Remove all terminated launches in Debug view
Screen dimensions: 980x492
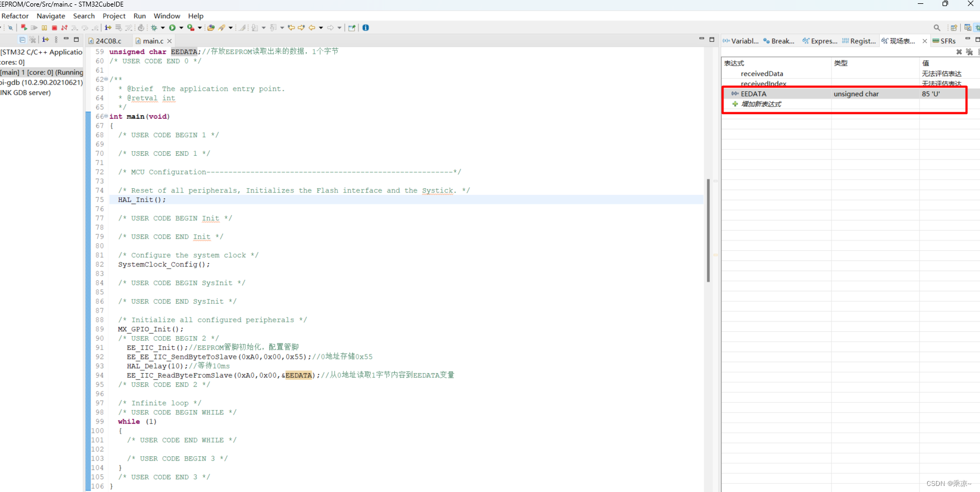pos(33,40)
